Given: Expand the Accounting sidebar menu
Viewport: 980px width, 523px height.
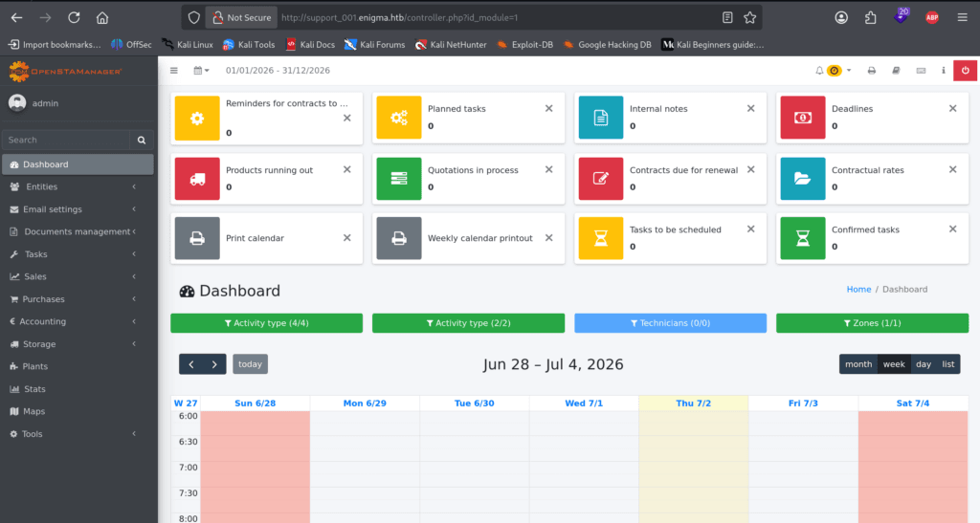Looking at the screenshot, I should click(x=78, y=321).
